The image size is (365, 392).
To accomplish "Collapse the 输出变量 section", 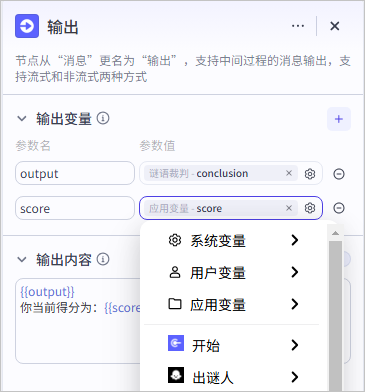I will click(x=22, y=118).
